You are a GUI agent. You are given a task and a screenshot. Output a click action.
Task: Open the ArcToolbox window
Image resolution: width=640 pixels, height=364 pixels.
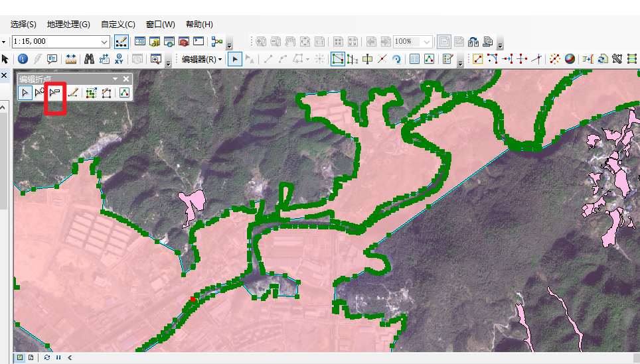coord(184,42)
